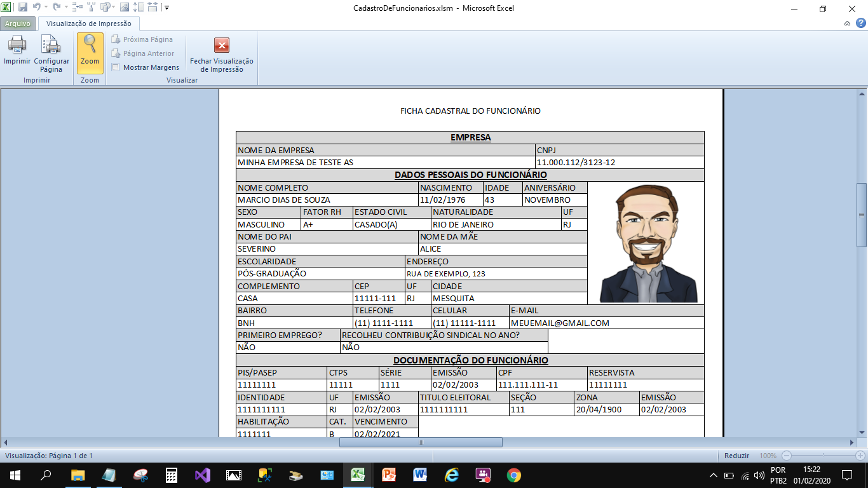
Task: Minimize the ribbon with the caret icon
Action: [848, 24]
